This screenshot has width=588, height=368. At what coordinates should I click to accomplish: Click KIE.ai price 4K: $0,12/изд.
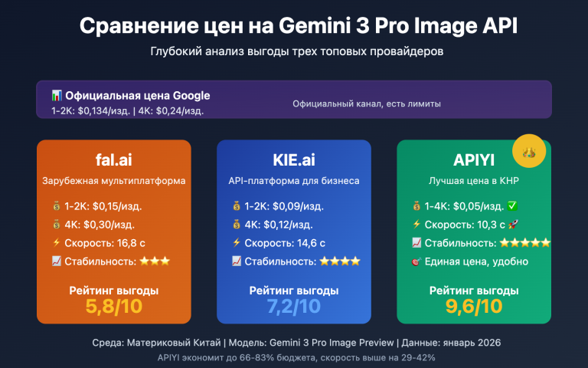(x=279, y=225)
